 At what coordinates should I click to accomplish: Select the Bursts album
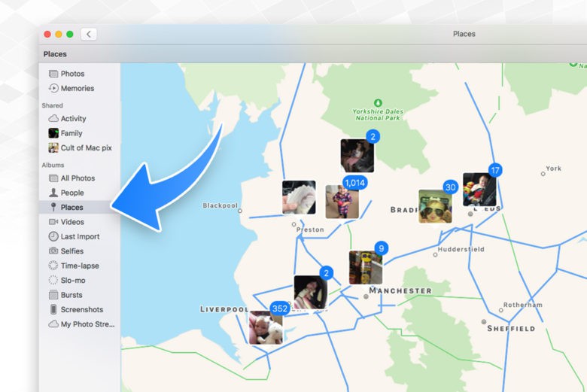point(71,295)
